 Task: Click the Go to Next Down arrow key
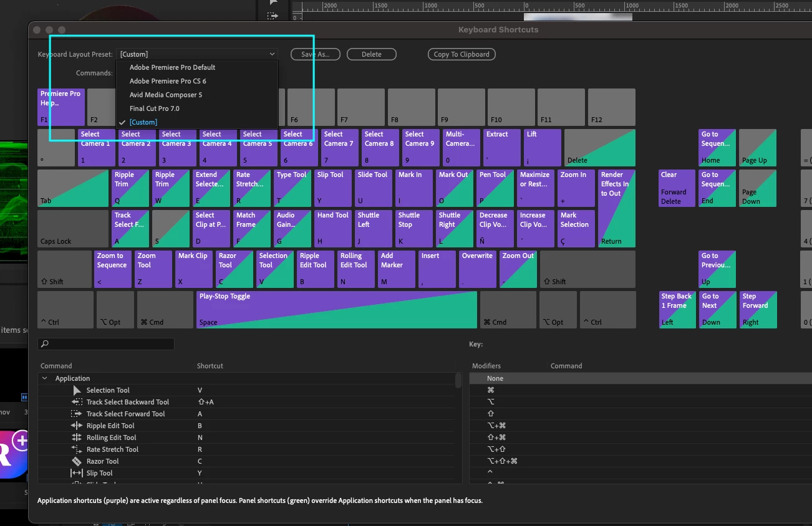tap(717, 310)
